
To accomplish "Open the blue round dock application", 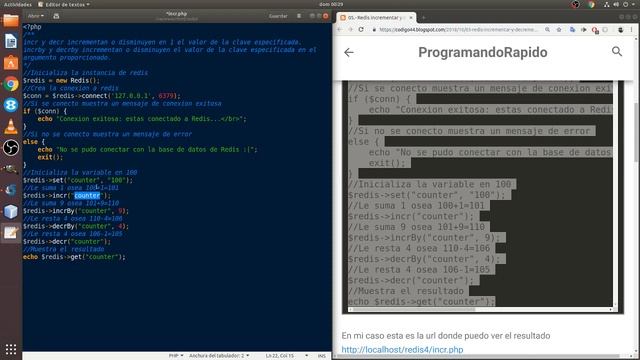I will coord(11,105).
